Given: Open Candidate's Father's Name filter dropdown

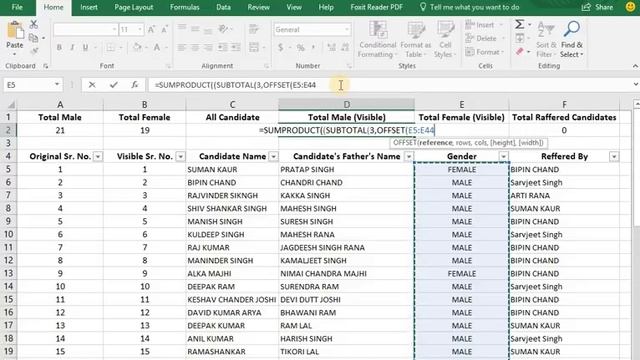Looking at the screenshot, I should click(409, 156).
